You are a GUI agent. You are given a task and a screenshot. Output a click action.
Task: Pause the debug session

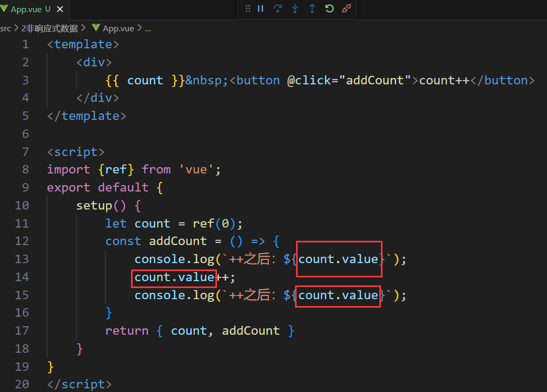tap(261, 8)
